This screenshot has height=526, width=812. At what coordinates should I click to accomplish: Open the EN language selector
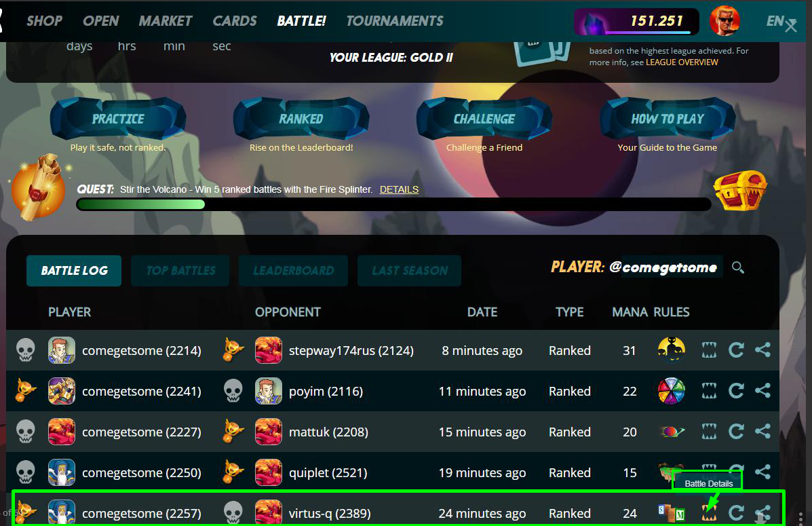point(775,21)
